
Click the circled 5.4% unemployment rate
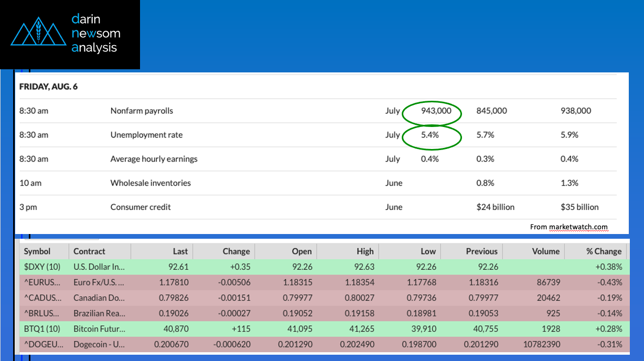coord(430,135)
